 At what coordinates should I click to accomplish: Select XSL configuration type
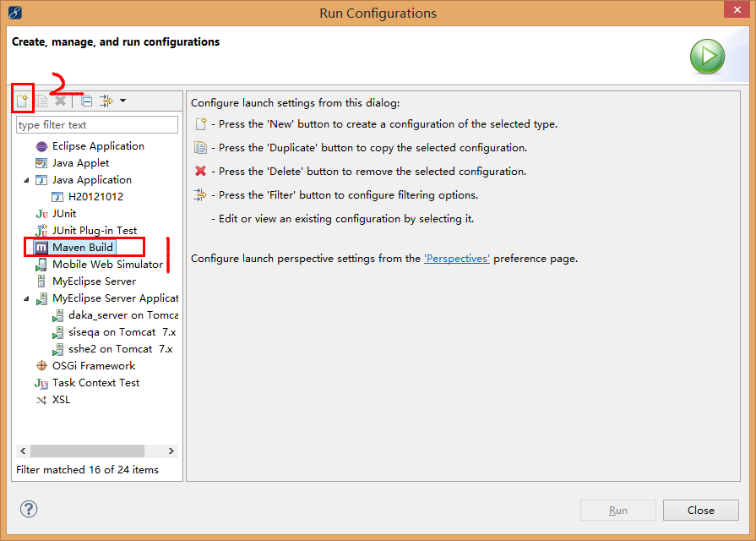61,400
